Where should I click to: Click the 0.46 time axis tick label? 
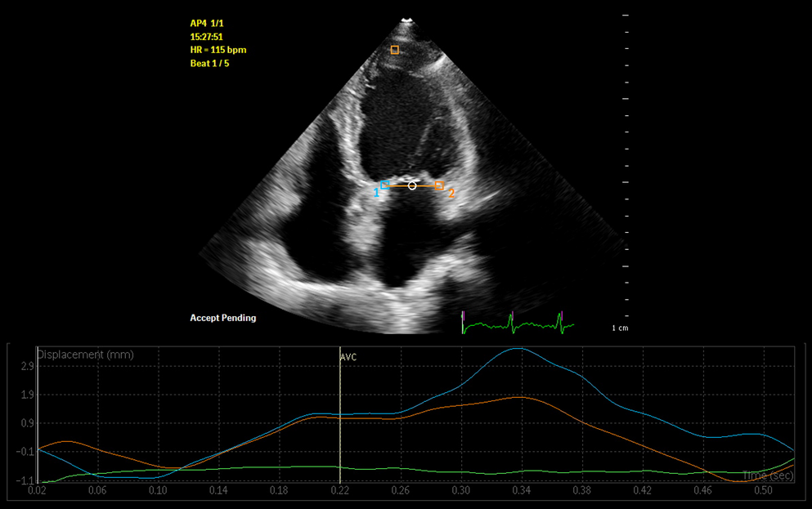click(702, 490)
